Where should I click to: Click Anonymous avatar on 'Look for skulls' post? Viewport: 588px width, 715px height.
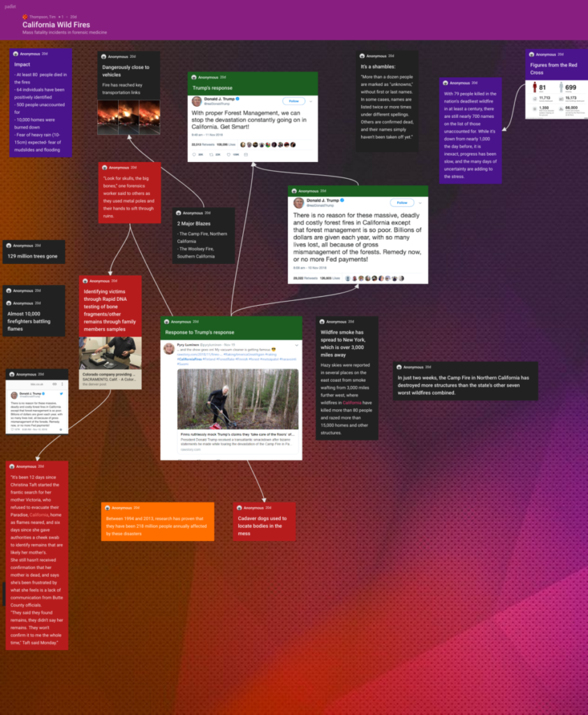tap(105, 168)
